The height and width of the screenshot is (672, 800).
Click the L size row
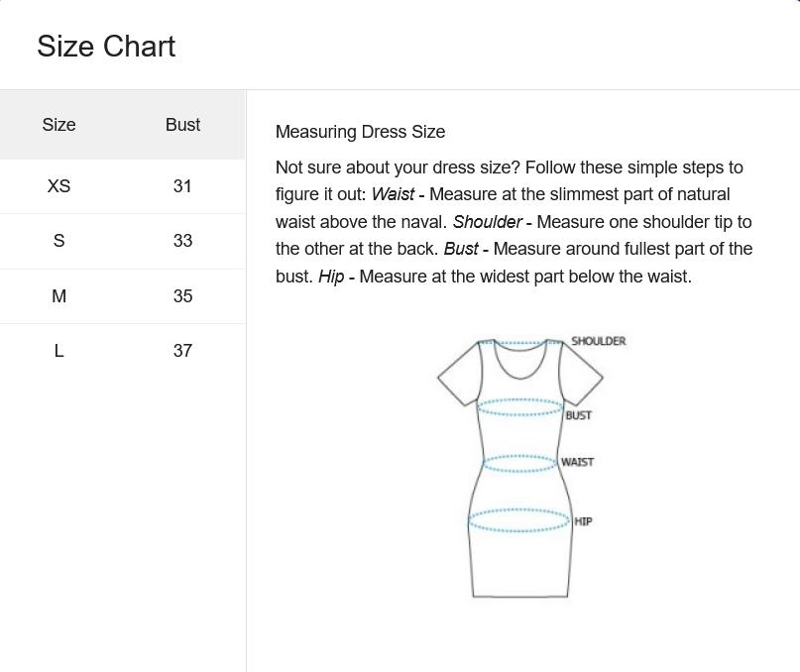123,351
